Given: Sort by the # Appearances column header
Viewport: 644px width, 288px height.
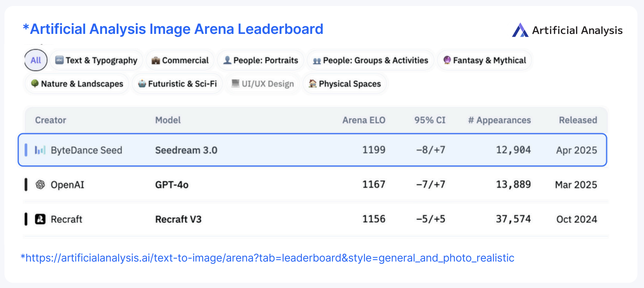Looking at the screenshot, I should pos(499,120).
